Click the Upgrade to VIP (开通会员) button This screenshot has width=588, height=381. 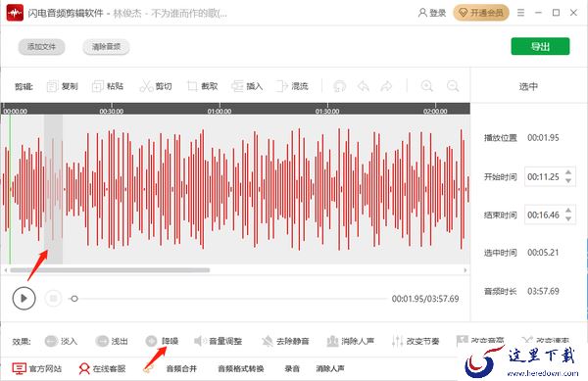click(x=481, y=13)
